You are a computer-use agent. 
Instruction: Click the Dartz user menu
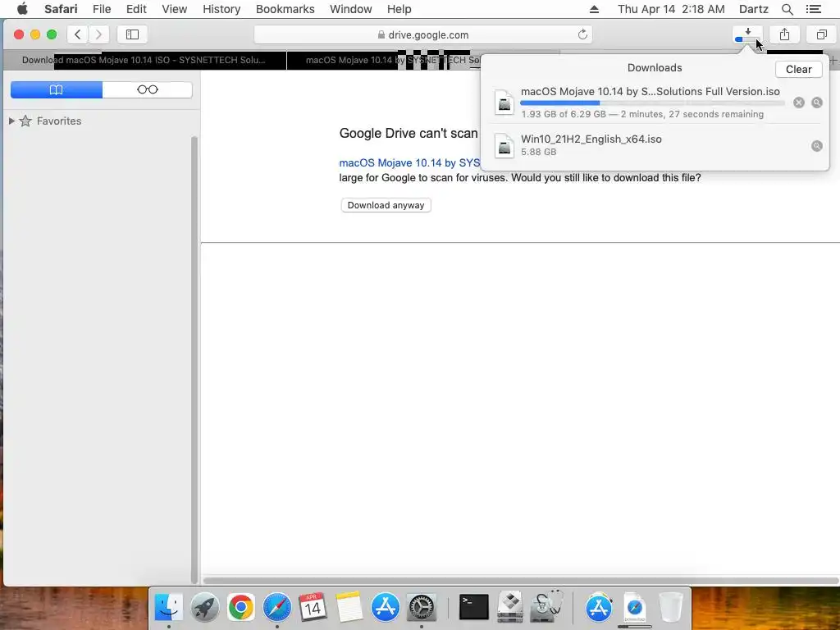point(753,9)
